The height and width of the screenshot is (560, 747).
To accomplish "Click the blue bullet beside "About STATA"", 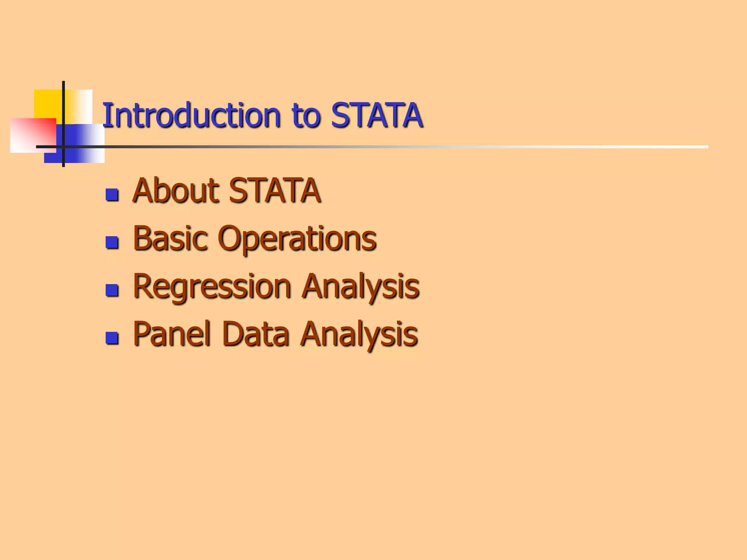I will pyautogui.click(x=112, y=195).
